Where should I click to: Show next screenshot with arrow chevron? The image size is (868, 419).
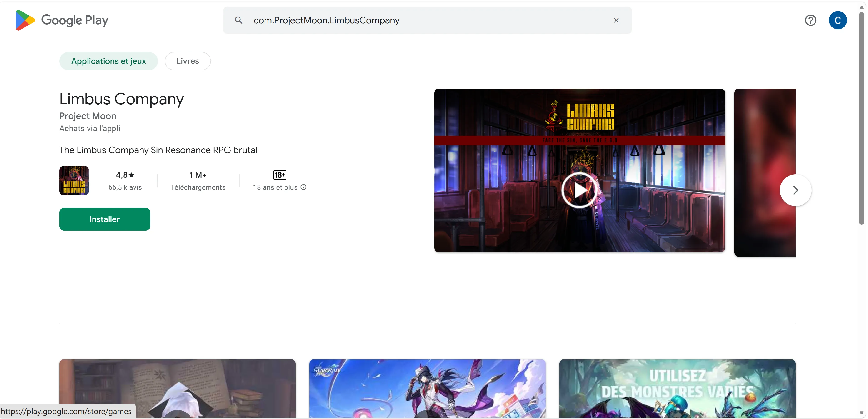click(795, 190)
